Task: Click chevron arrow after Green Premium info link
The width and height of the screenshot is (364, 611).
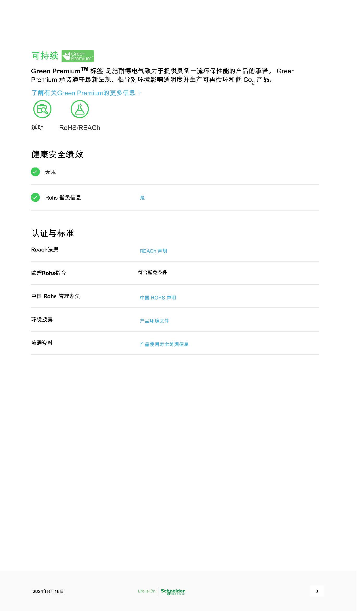Action: coord(139,93)
